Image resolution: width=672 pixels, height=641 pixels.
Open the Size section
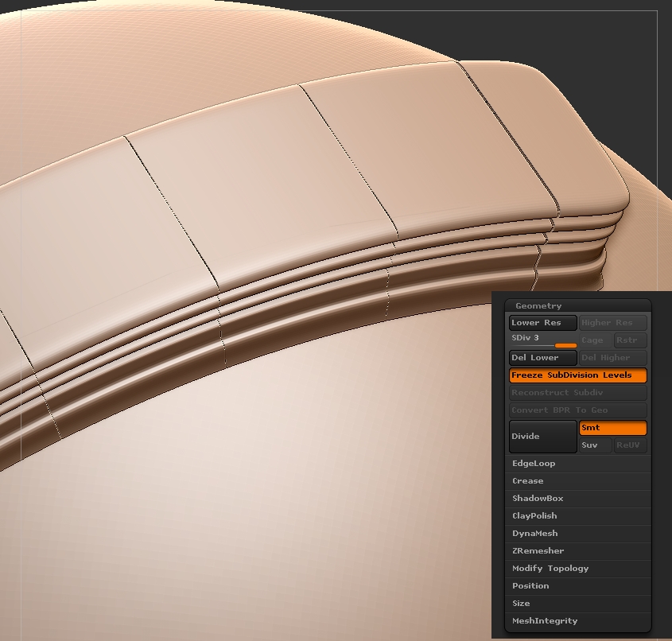521,604
